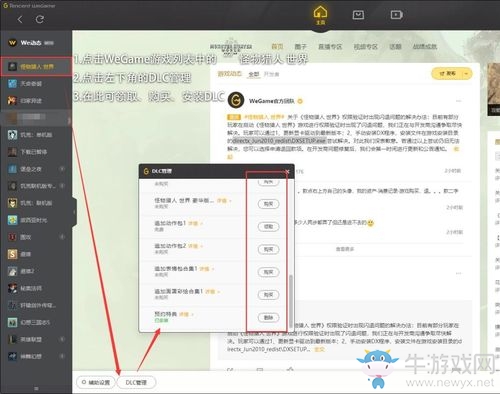Close the DLC管理 dialog

pos(287,171)
